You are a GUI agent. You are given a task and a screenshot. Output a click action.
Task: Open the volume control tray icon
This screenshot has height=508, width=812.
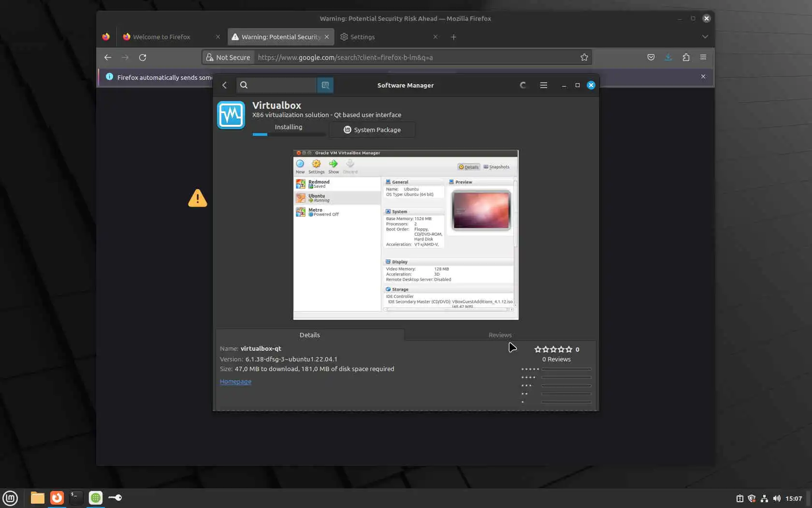(x=777, y=498)
